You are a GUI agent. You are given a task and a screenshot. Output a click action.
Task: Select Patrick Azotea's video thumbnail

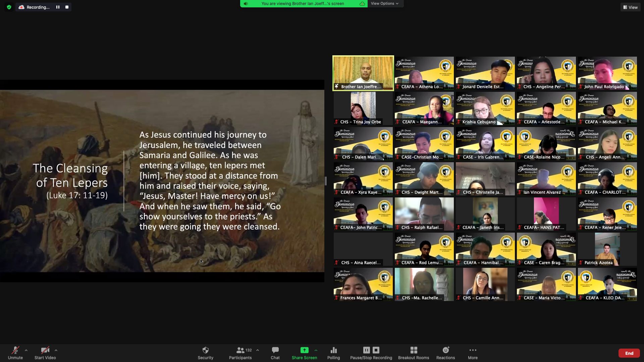click(x=607, y=249)
